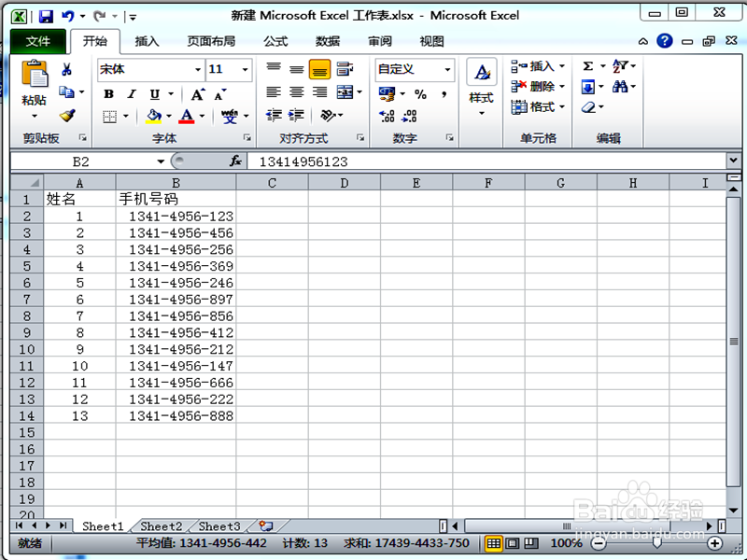This screenshot has height=560, width=747.
Task: Select the Format Painter brush icon
Action: tap(67, 115)
